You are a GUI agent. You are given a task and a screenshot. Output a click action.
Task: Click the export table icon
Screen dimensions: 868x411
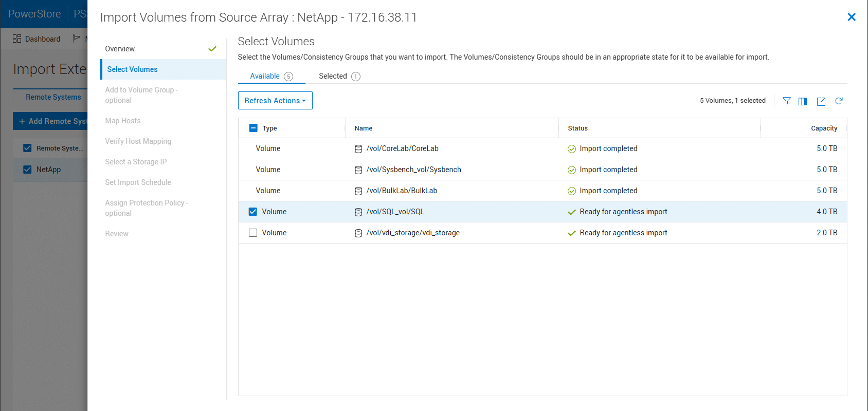click(821, 101)
